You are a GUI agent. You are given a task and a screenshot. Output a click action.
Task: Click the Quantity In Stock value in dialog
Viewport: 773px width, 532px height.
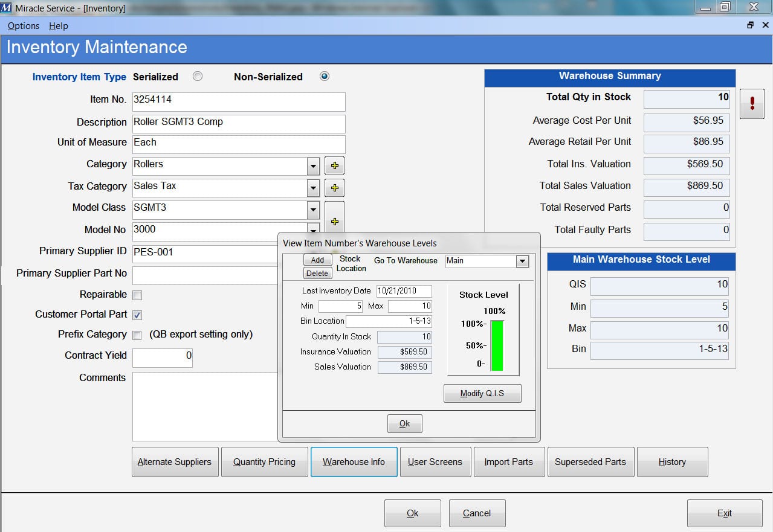(x=404, y=337)
